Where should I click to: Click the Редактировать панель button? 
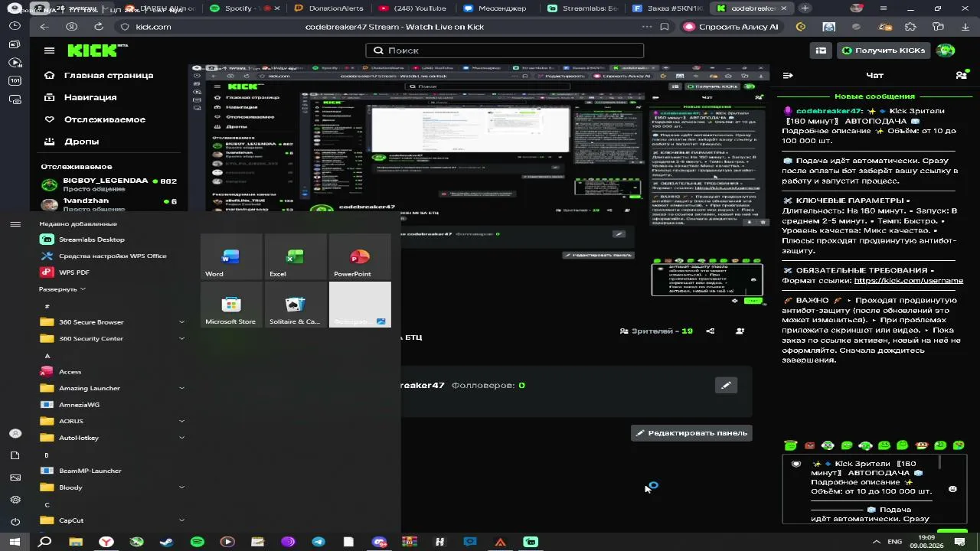click(691, 433)
